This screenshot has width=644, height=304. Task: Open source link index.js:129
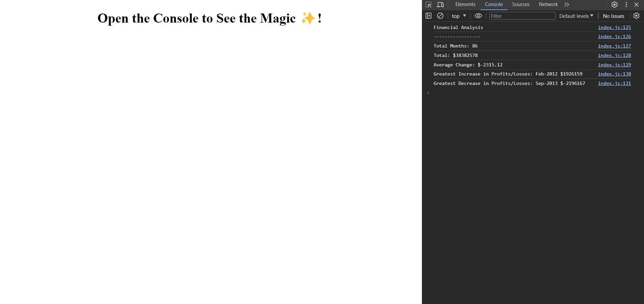(614, 65)
